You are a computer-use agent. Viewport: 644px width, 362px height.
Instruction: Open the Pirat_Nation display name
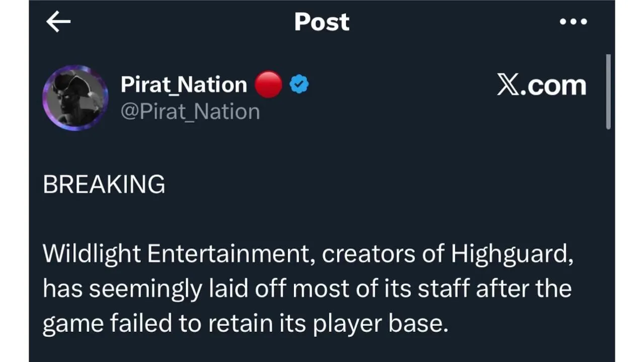[184, 84]
